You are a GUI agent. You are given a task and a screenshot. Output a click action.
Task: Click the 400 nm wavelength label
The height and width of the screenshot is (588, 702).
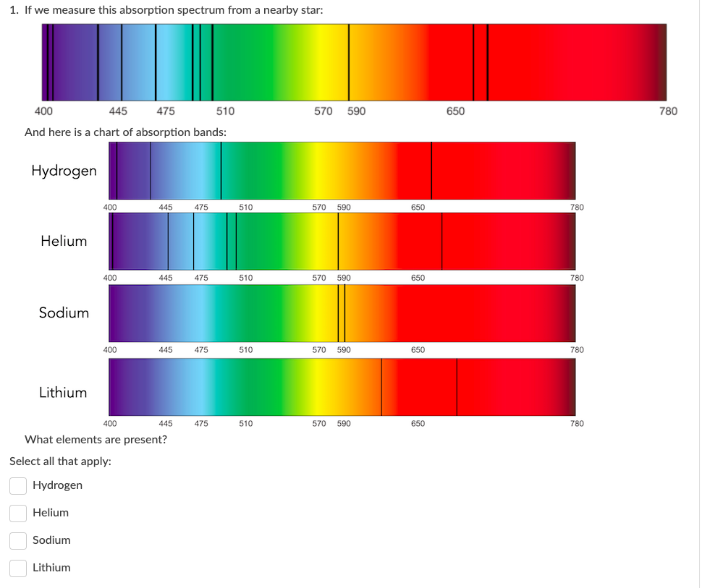[x=43, y=111]
